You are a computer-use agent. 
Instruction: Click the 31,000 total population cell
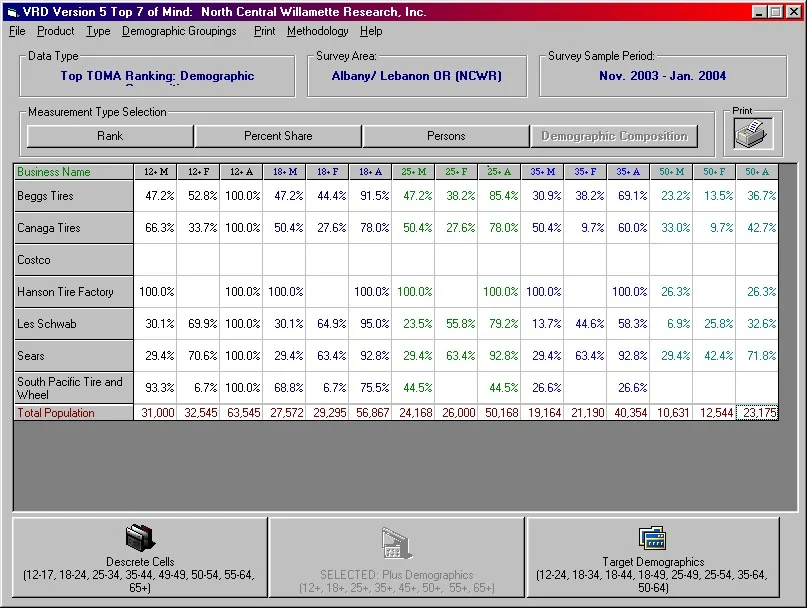click(155, 413)
